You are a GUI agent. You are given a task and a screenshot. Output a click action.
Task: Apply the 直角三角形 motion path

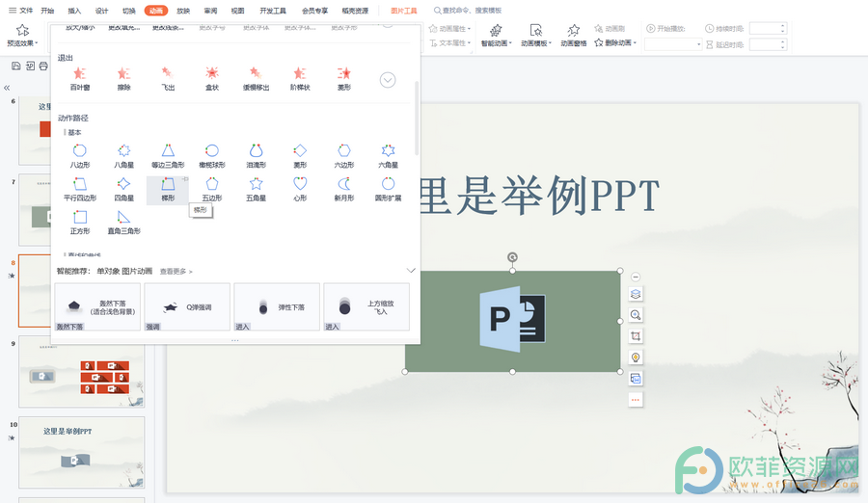[x=124, y=222]
